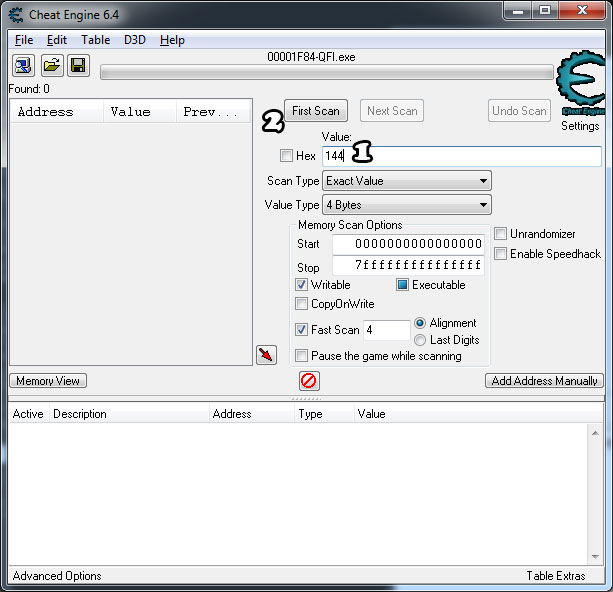Image resolution: width=613 pixels, height=592 pixels.
Task: Open the Table menu
Action: pos(95,40)
